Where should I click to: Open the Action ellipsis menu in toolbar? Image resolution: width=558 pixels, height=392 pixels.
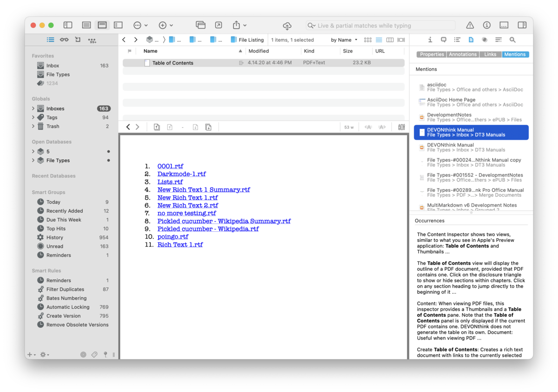click(x=140, y=25)
